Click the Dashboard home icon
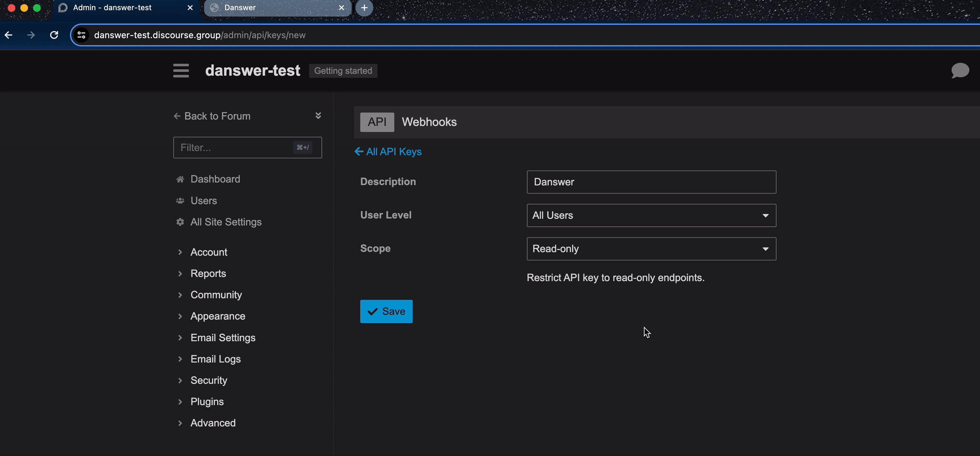The width and height of the screenshot is (980, 456). tap(180, 179)
